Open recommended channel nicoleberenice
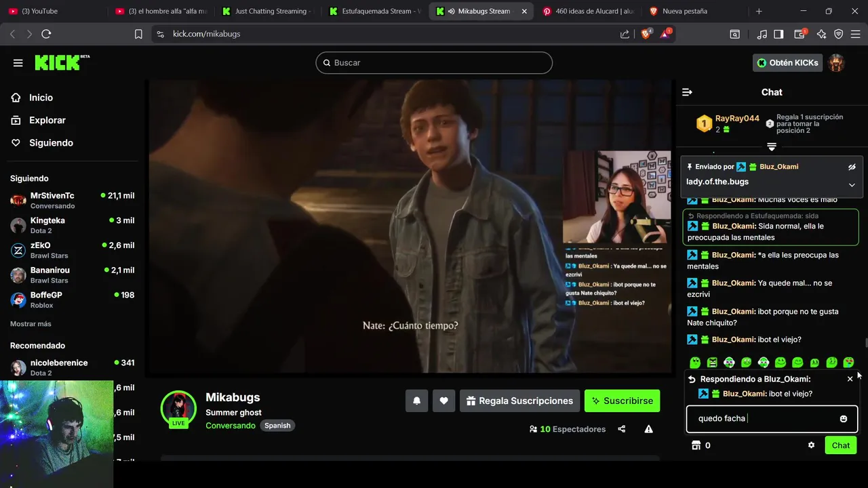This screenshot has width=868, height=488. pos(73,367)
